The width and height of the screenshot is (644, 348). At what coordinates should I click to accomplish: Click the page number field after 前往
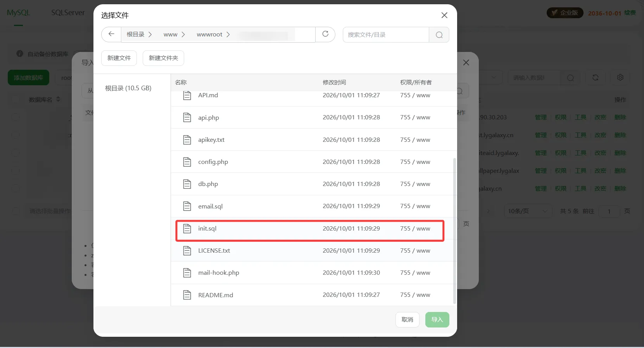(609, 211)
